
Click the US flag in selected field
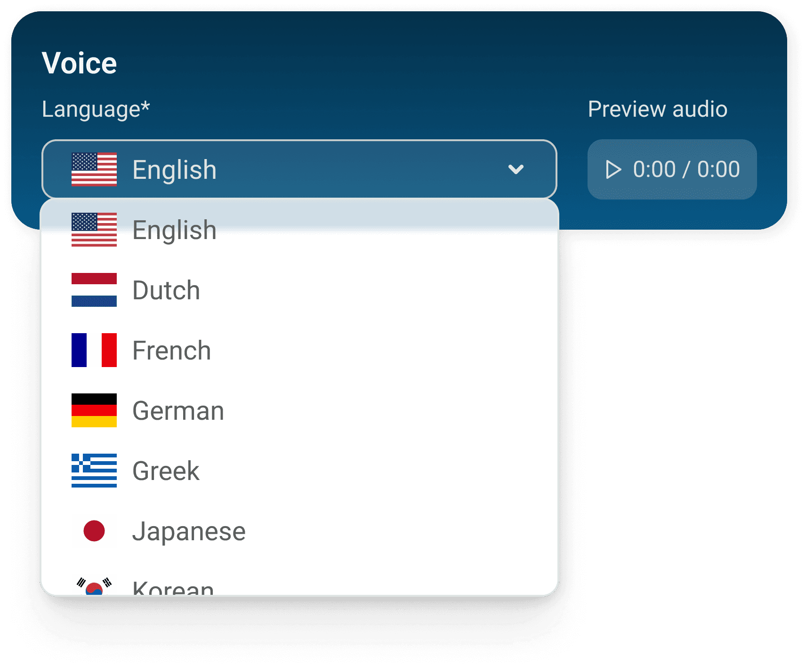pyautogui.click(x=94, y=169)
